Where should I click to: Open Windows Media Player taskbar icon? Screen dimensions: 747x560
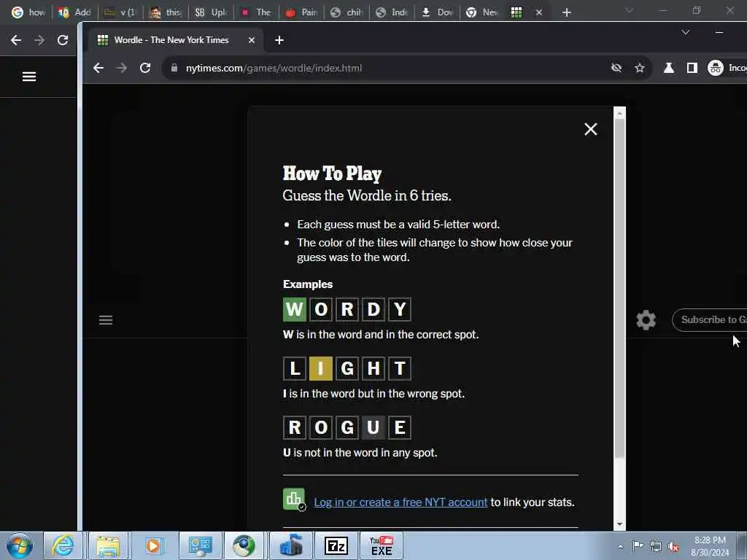pyautogui.click(x=153, y=545)
